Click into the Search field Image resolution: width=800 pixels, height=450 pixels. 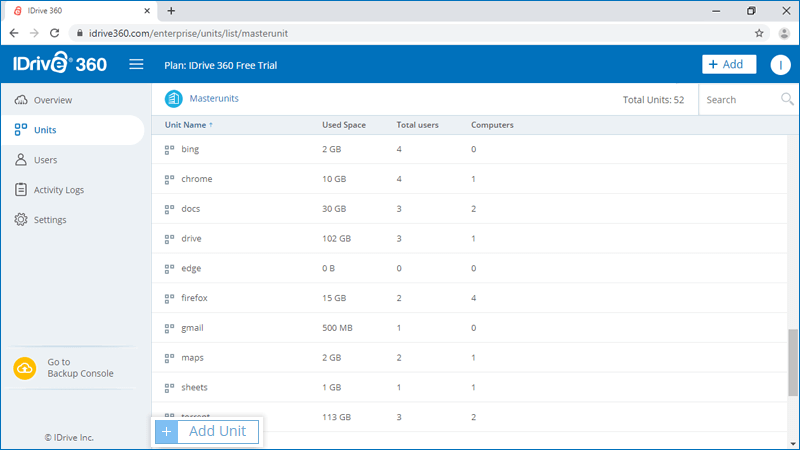739,100
